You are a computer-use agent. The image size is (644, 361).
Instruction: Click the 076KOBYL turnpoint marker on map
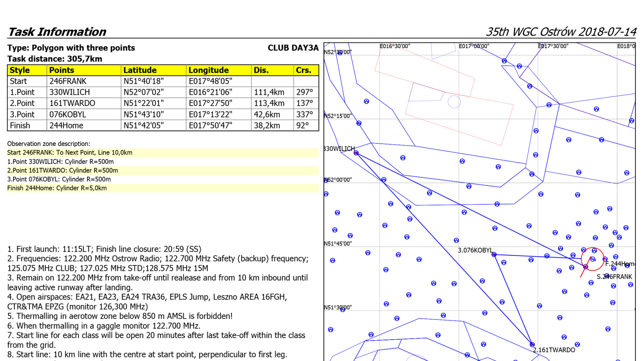[494, 255]
